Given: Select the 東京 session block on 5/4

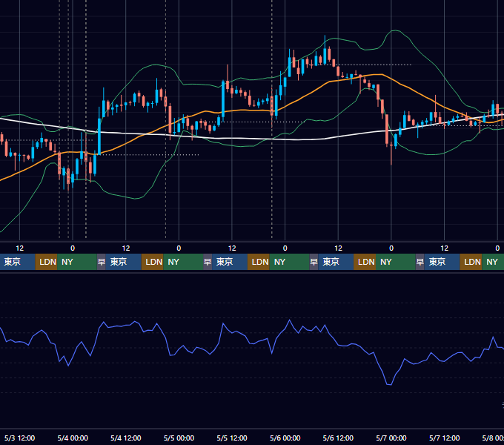Looking at the screenshot, I should click(x=124, y=262).
